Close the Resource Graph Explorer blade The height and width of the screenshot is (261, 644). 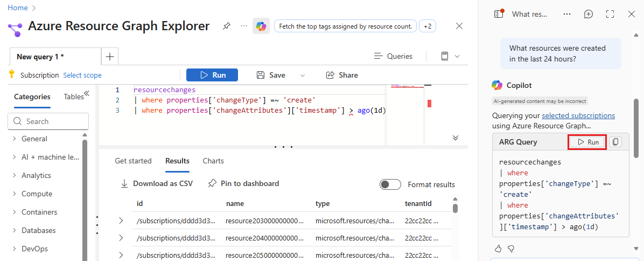(460, 26)
